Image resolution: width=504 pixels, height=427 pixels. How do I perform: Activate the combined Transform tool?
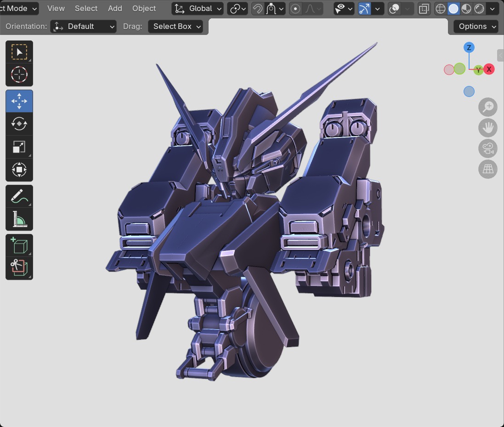19,170
